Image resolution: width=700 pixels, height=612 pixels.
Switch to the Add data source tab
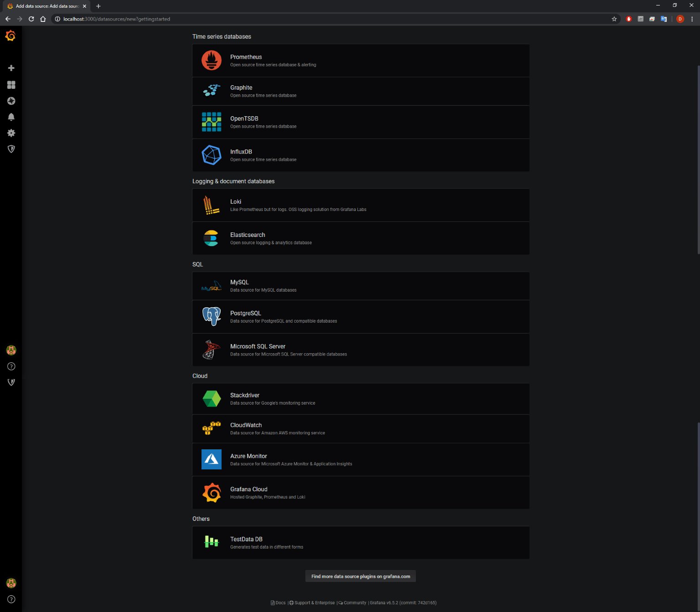[x=46, y=6]
